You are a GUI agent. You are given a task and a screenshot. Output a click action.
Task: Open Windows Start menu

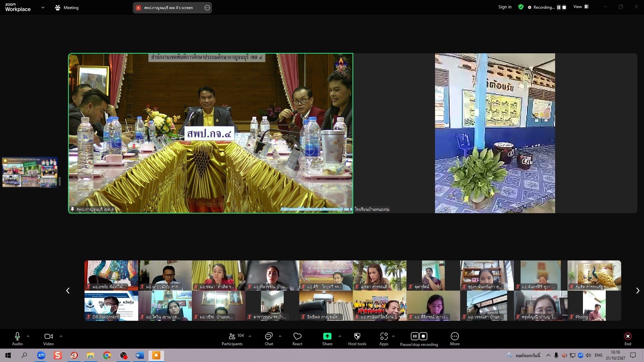click(8, 355)
